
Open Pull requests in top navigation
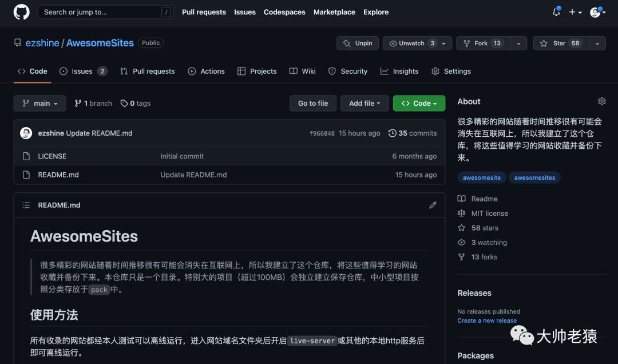point(204,12)
